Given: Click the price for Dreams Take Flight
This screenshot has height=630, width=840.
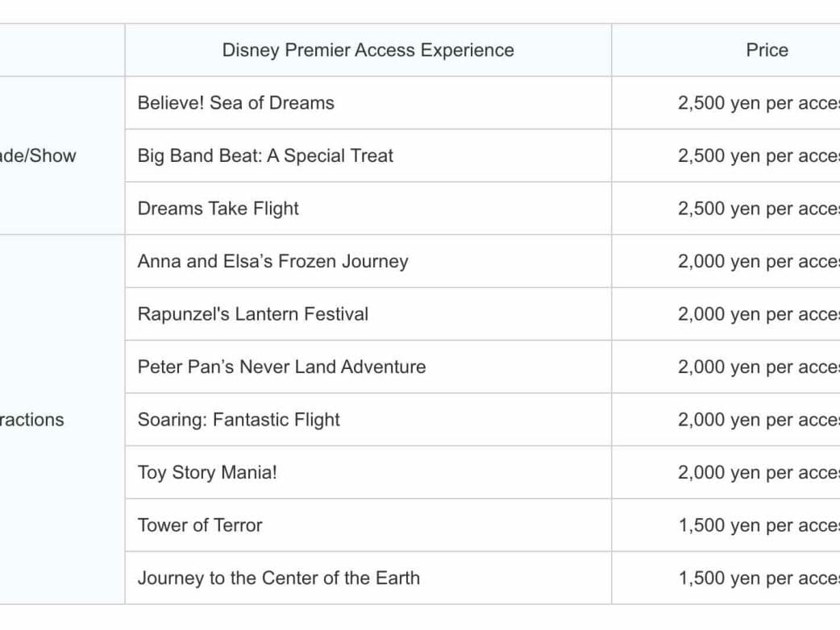Looking at the screenshot, I should pyautogui.click(x=758, y=209).
